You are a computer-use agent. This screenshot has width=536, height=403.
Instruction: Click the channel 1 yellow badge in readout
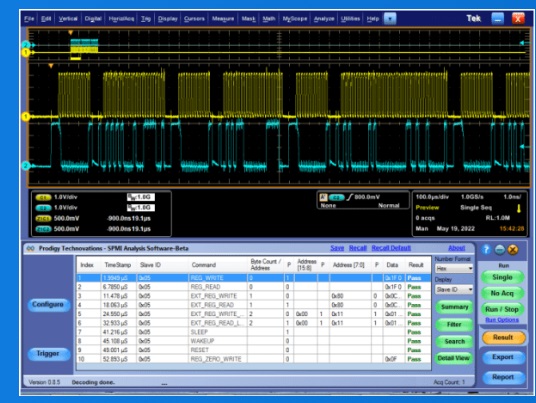click(43, 197)
